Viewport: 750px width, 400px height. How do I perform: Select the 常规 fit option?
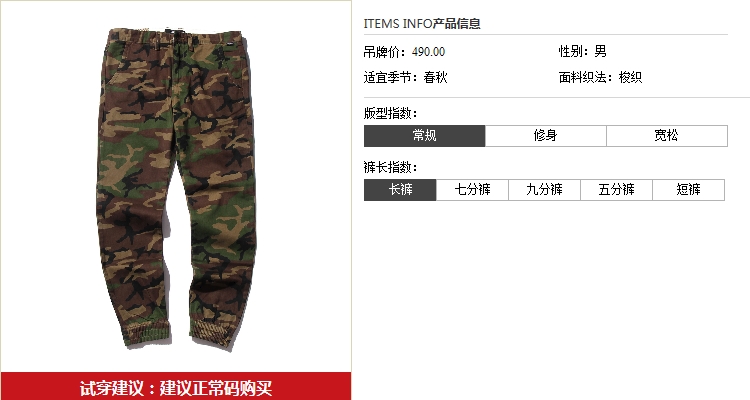tap(425, 136)
